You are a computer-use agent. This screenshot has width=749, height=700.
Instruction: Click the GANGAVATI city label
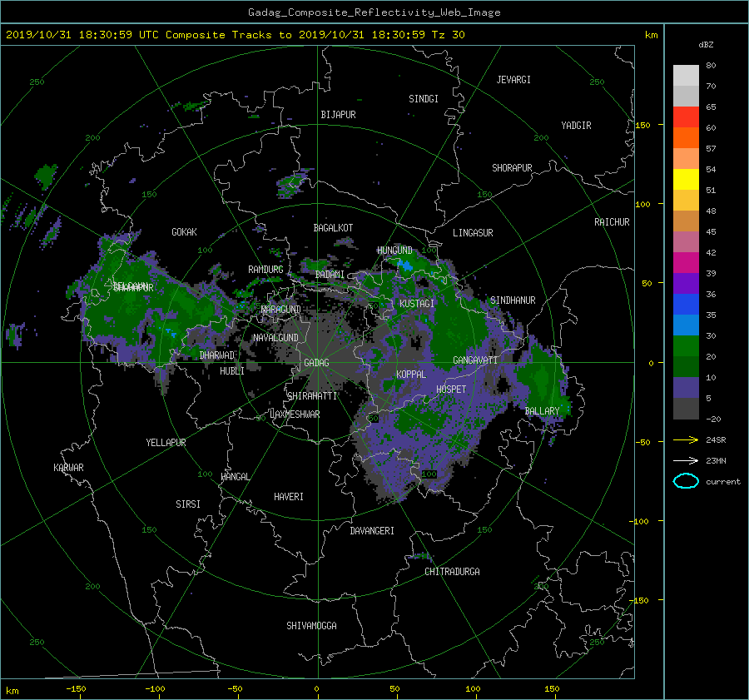pos(475,360)
